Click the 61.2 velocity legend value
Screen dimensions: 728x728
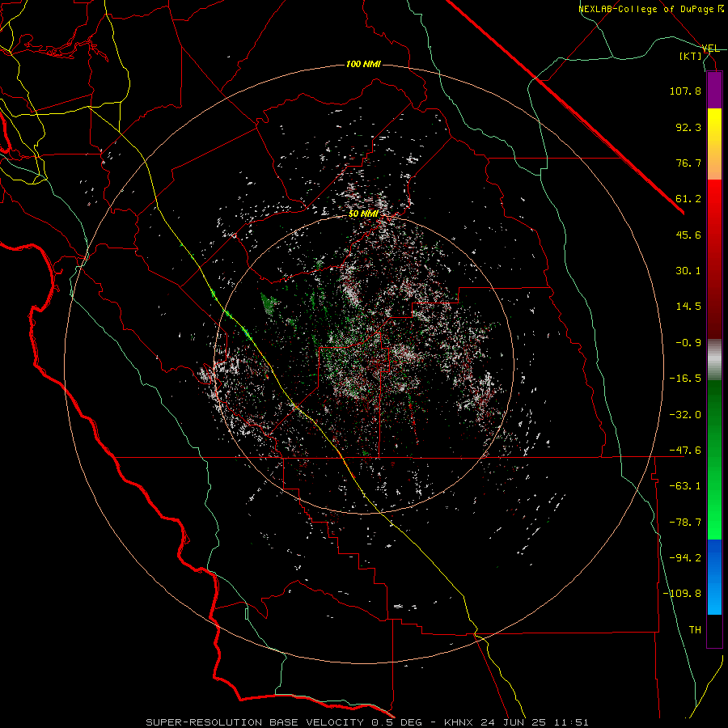pos(688,199)
